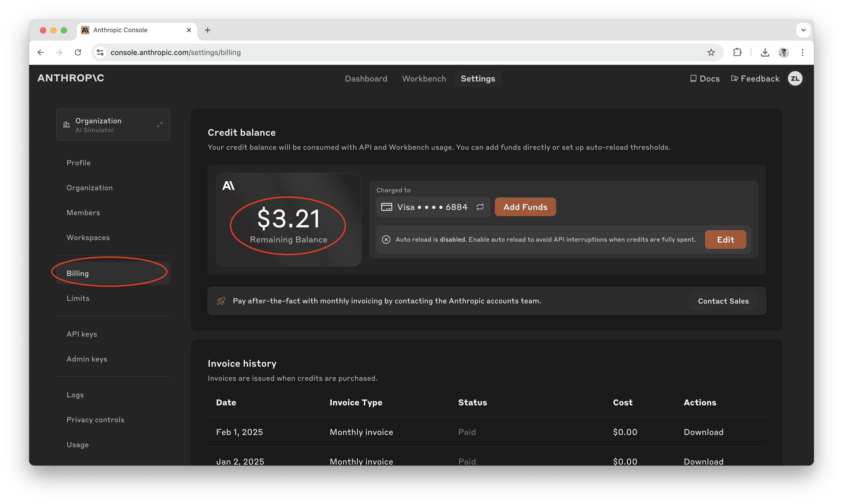Reload the page
Viewport: 843px width, 504px height.
(78, 52)
